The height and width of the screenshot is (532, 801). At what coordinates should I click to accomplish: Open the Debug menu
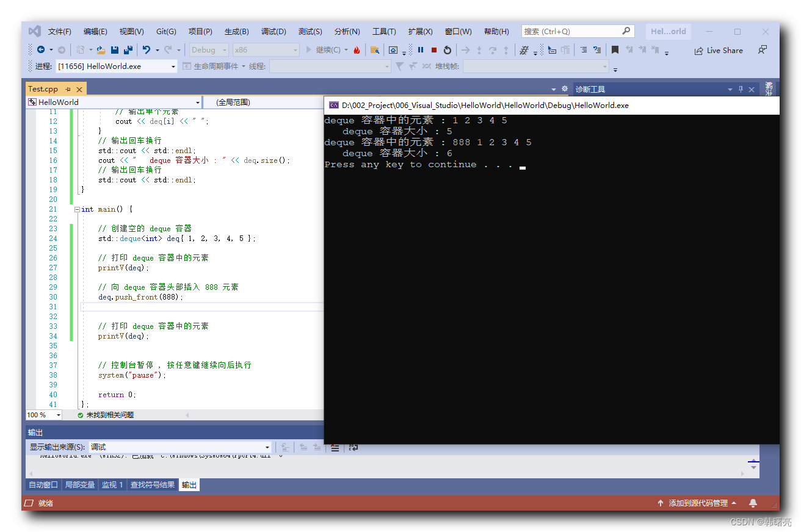[x=274, y=32]
